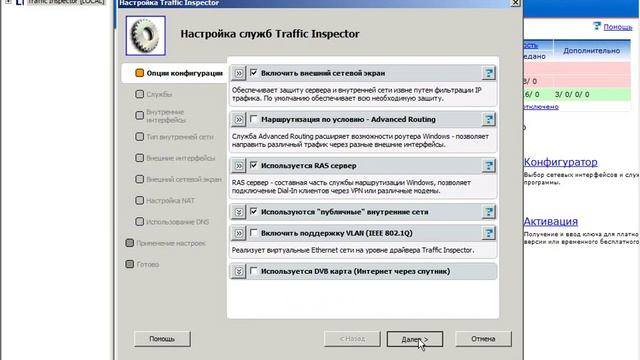Enable VLAN IEEE 802.1Q support checkbox

[x=253, y=233]
